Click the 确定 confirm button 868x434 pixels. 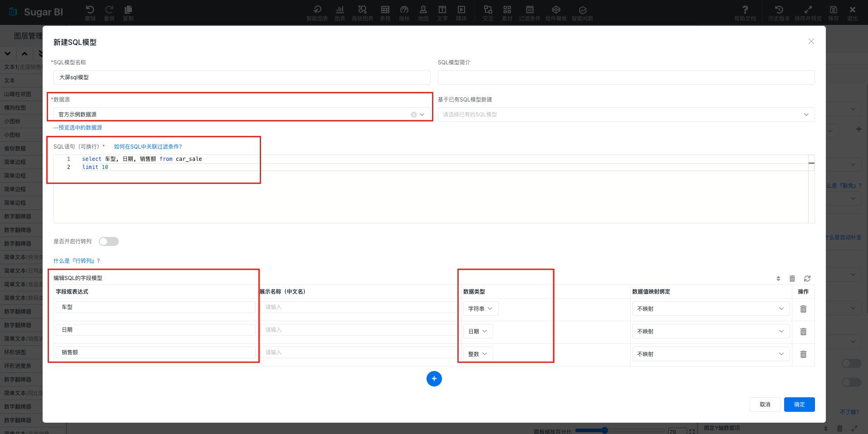[799, 405]
